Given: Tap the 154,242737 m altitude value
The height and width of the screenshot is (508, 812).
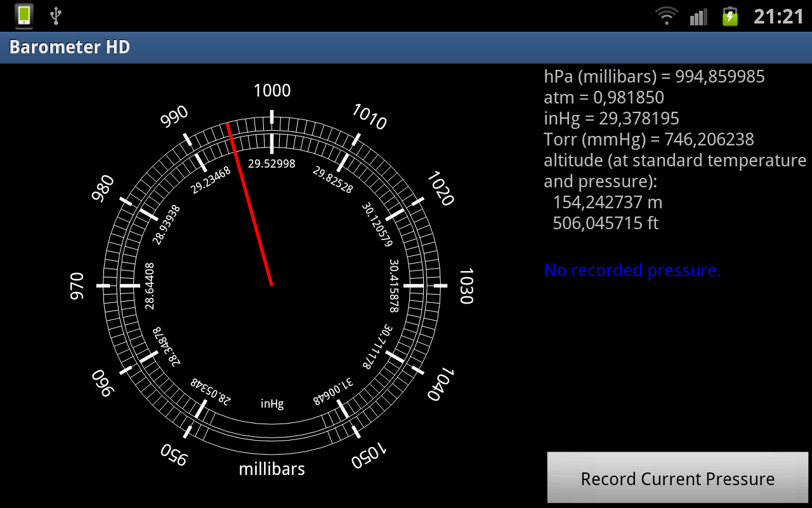Looking at the screenshot, I should pyautogui.click(x=608, y=203).
